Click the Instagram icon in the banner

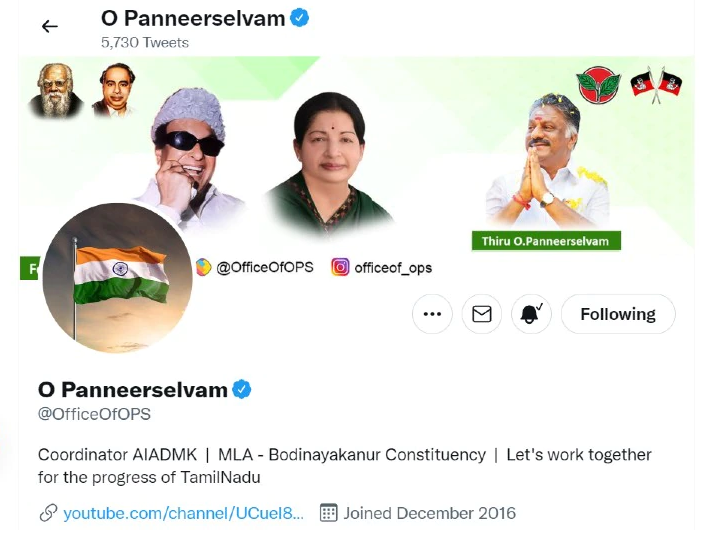340,267
